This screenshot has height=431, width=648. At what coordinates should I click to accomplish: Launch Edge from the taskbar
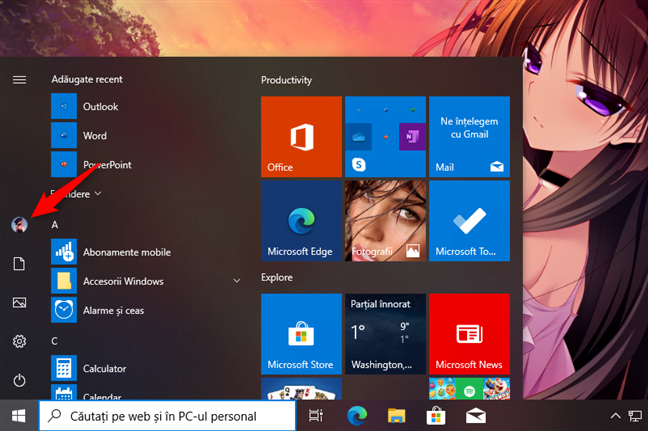coord(357,416)
